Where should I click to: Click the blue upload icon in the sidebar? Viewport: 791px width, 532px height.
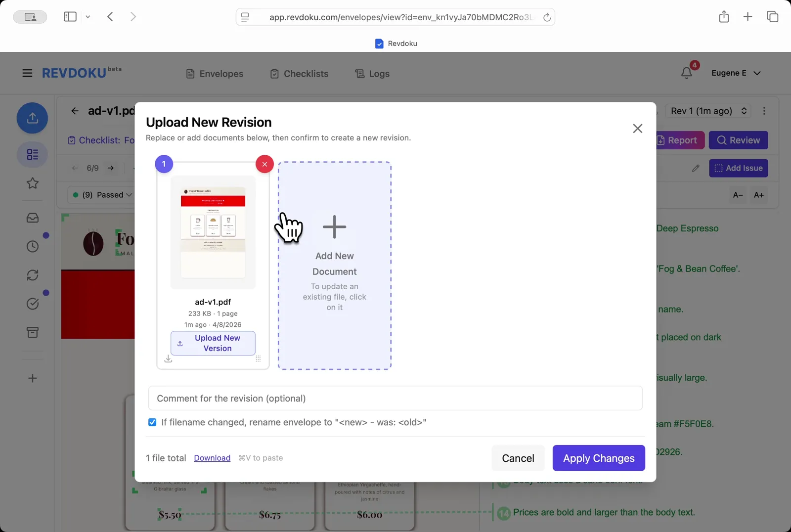point(32,118)
